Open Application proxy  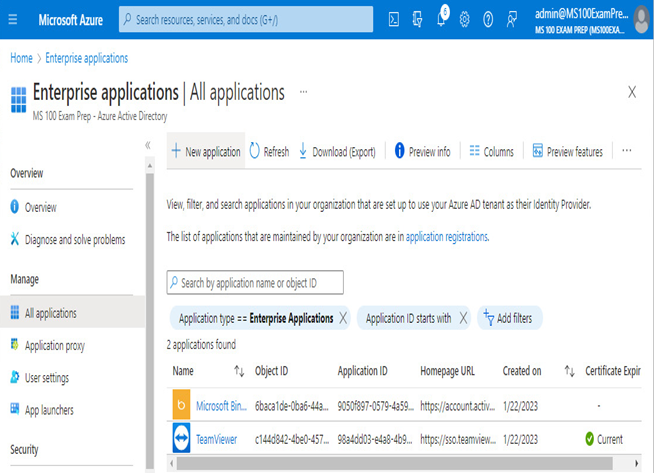[48, 346]
